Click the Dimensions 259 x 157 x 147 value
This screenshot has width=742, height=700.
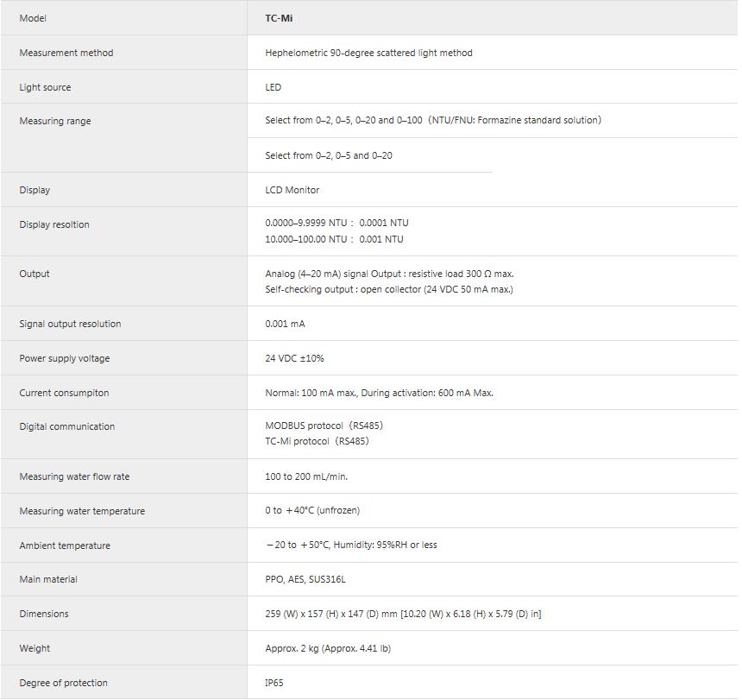point(403,614)
